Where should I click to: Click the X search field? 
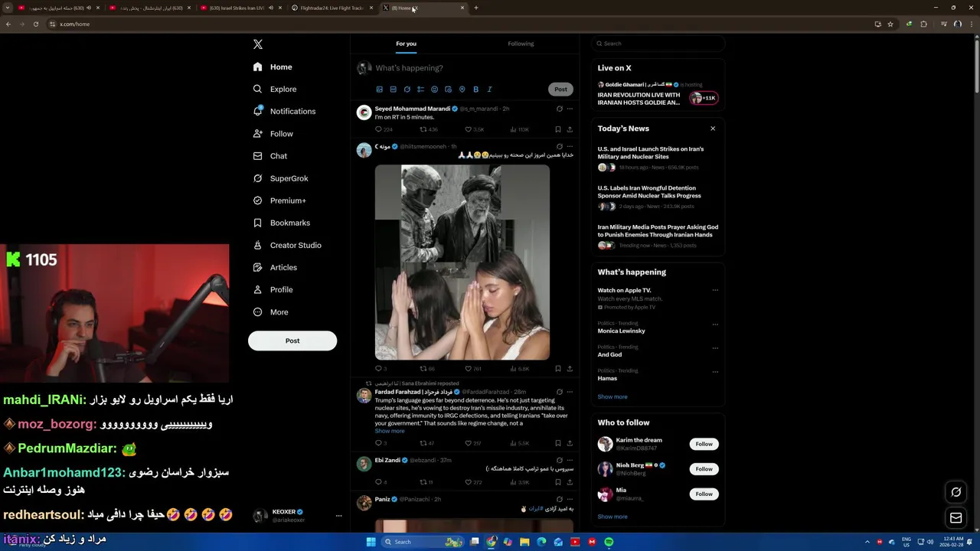(x=658, y=44)
